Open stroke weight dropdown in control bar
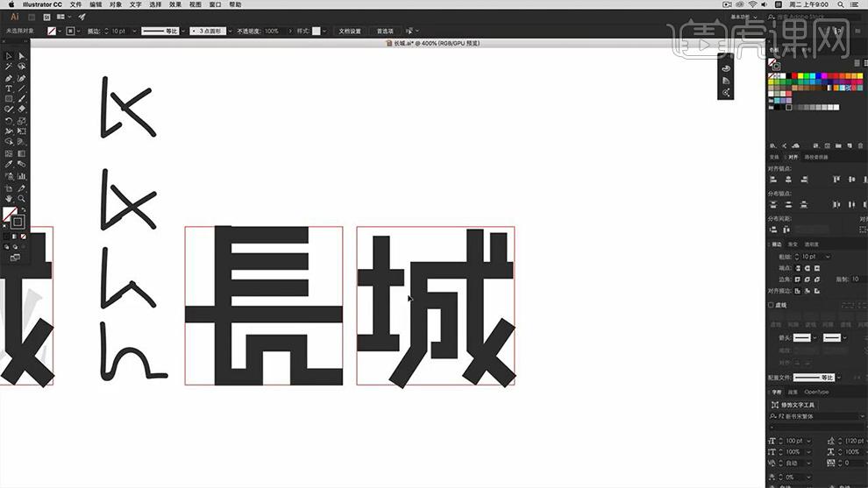The height and width of the screenshot is (488, 868). click(x=134, y=31)
